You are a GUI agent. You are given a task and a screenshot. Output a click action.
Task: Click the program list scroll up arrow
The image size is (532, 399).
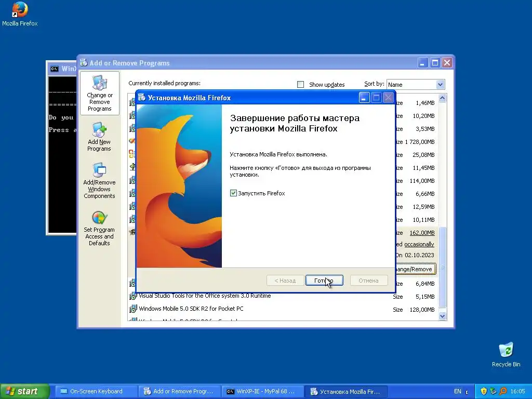pyautogui.click(x=442, y=98)
